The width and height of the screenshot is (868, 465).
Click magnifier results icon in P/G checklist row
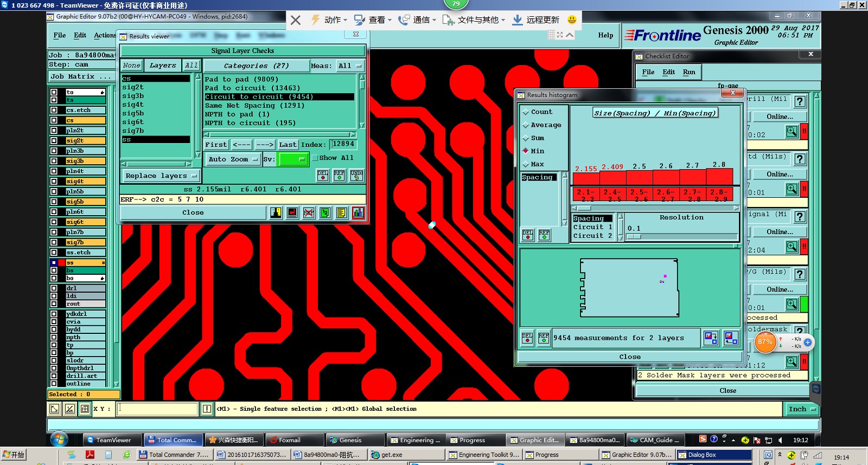pos(792,304)
